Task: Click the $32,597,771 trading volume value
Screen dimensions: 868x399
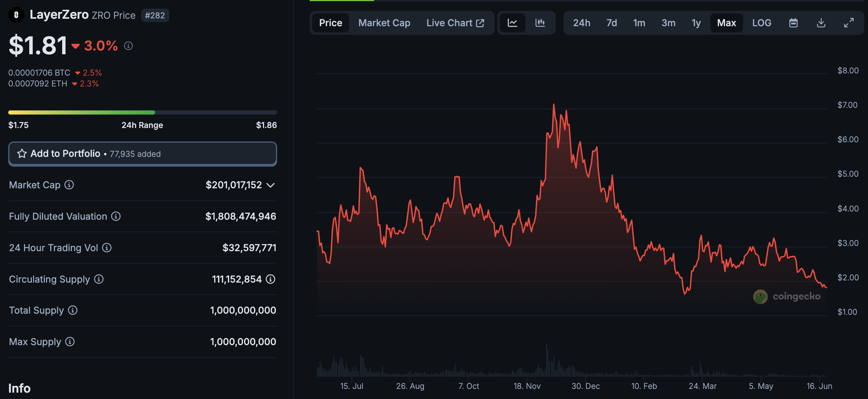Action: coord(249,248)
